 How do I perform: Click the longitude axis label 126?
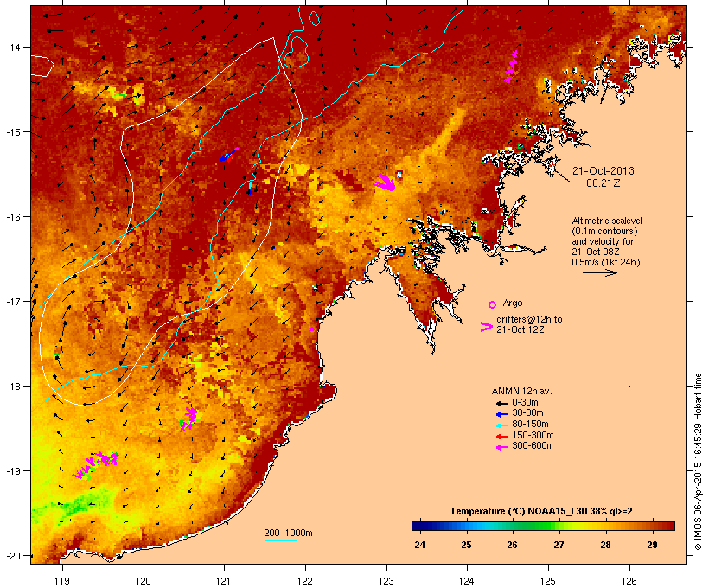629,581
